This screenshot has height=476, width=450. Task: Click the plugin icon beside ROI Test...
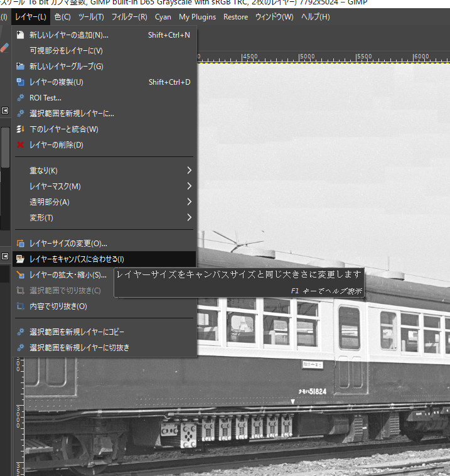[x=20, y=98]
